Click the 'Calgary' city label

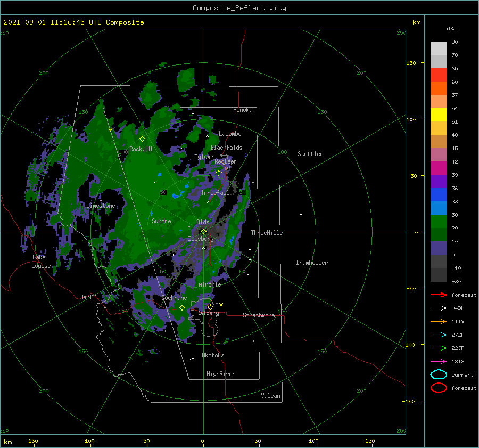(208, 313)
